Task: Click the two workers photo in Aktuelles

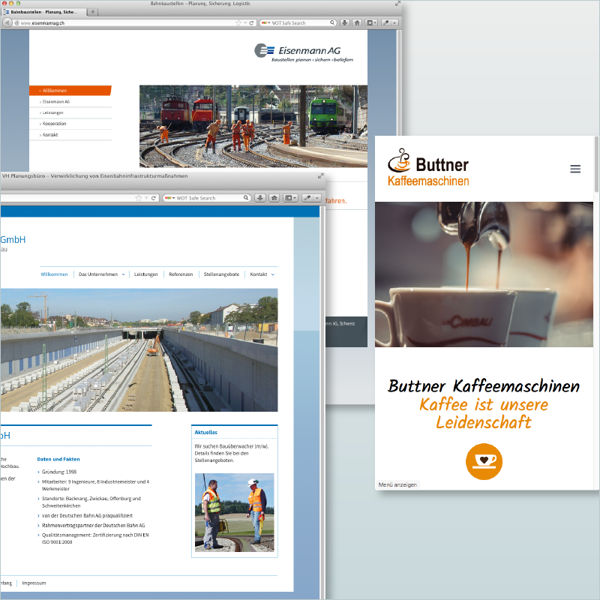Action: (x=235, y=512)
